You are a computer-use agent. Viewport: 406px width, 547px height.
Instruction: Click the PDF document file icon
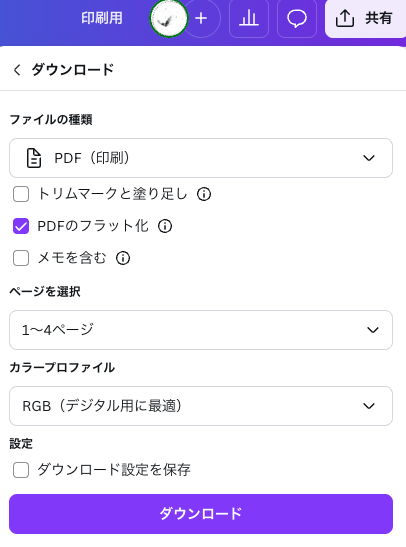(34, 158)
